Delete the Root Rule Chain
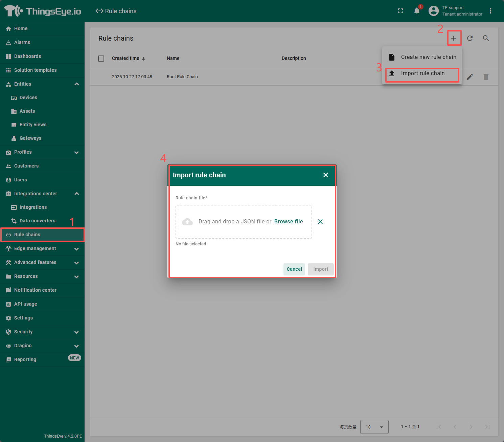 coord(486,77)
